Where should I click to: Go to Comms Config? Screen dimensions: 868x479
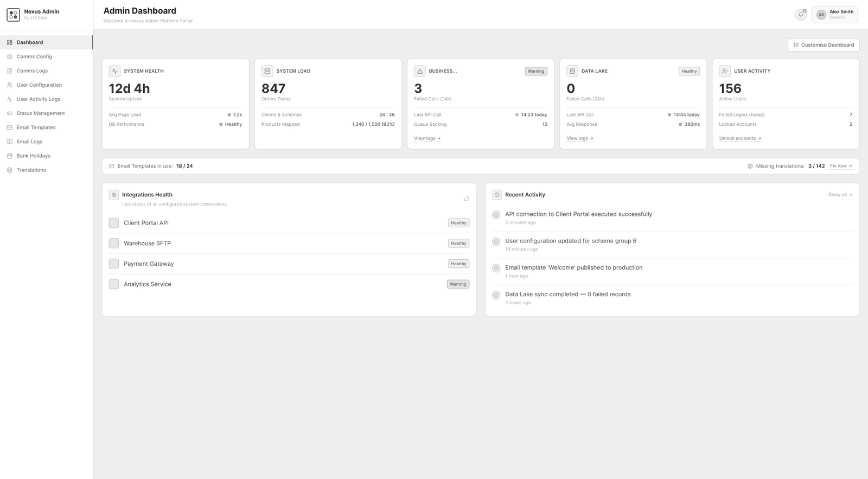click(x=46, y=56)
